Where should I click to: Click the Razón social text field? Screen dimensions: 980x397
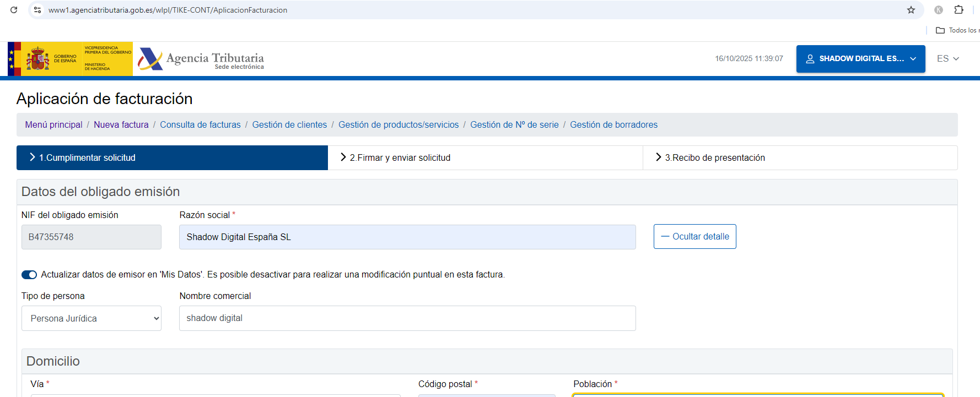pyautogui.click(x=407, y=237)
